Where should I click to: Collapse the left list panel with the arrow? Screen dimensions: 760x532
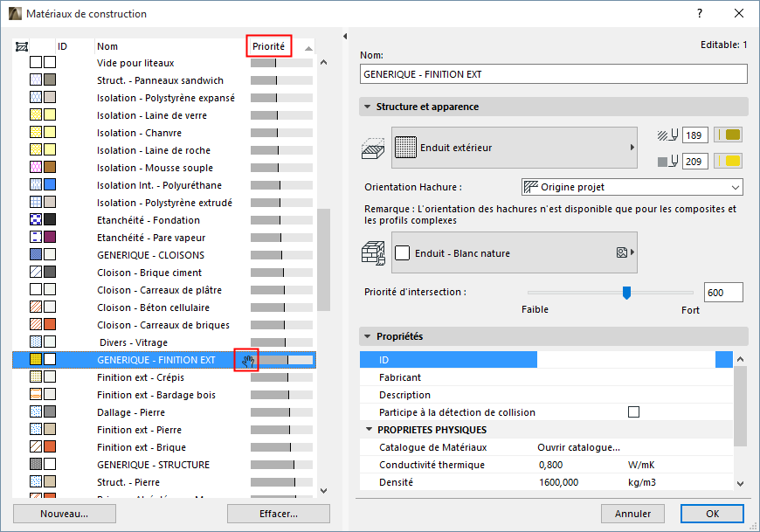(x=345, y=37)
